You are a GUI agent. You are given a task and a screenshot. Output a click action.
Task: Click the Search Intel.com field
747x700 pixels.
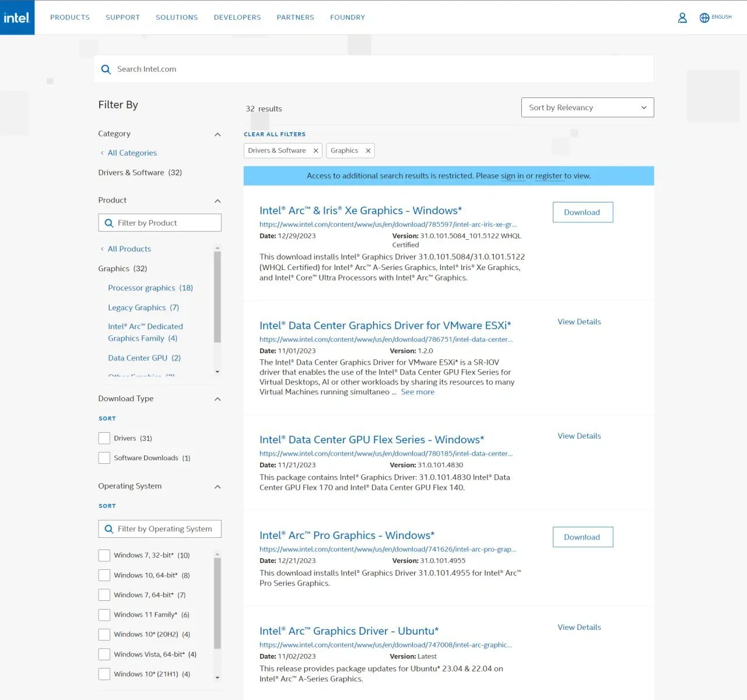point(374,69)
